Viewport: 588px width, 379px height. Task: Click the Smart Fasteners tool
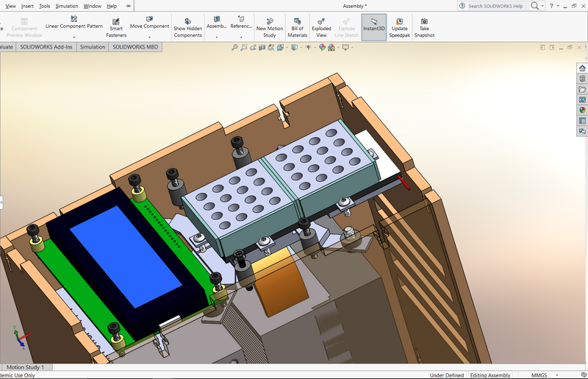[117, 27]
